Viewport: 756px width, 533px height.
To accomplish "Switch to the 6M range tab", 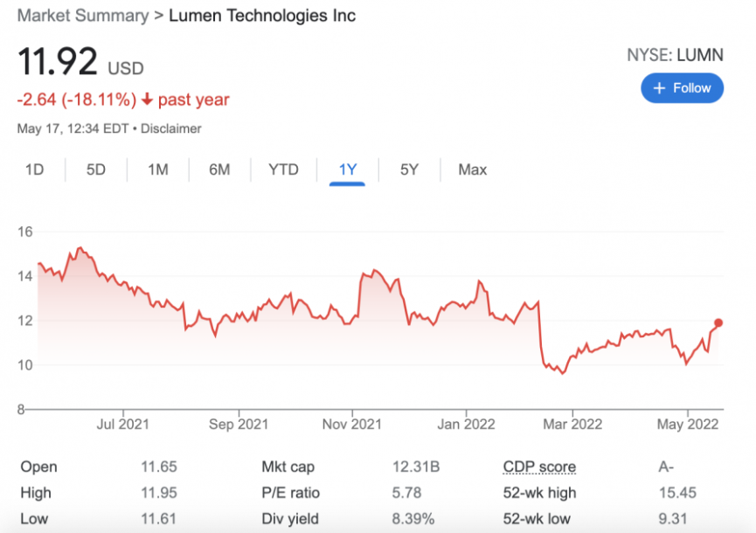I will pos(219,170).
